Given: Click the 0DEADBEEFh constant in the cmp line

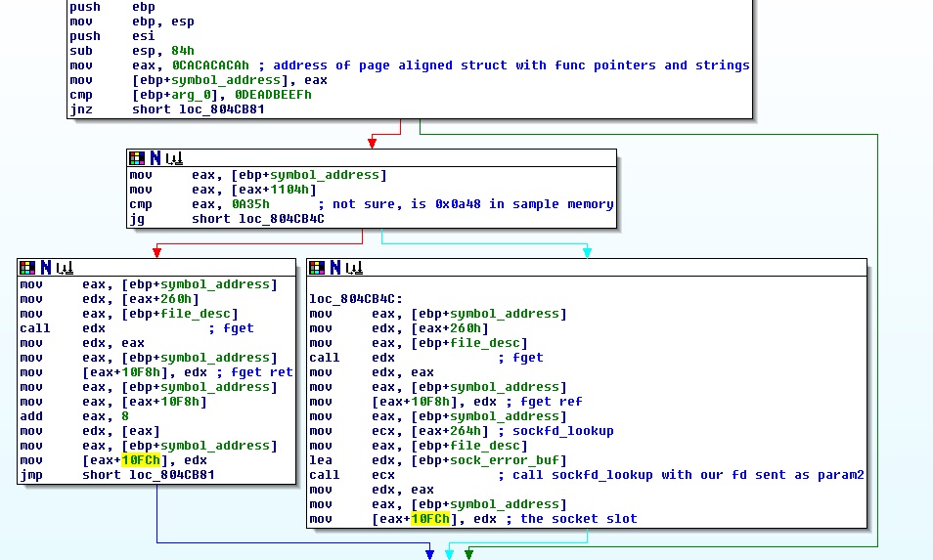Looking at the screenshot, I should tap(273, 95).
